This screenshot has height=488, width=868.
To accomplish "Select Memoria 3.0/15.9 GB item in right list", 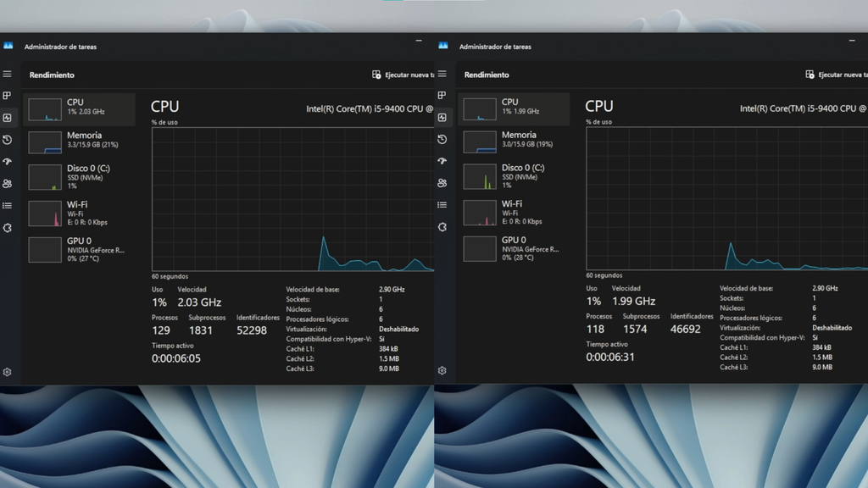I will (x=514, y=141).
